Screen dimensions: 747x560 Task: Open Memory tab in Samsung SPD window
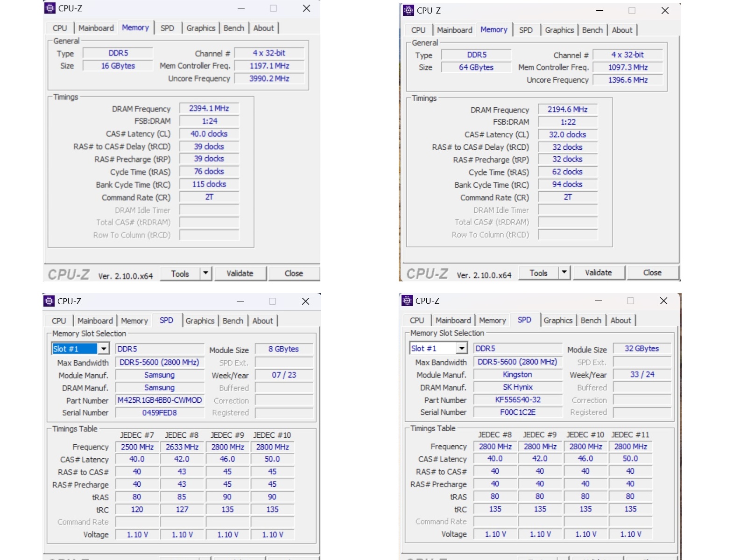(134, 321)
